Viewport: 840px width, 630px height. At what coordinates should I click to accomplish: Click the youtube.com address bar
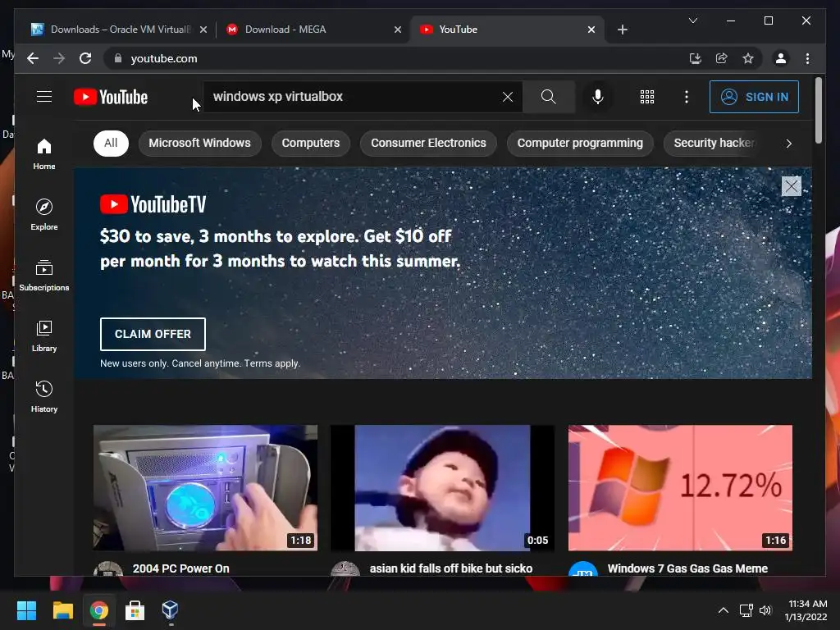[x=396, y=58]
